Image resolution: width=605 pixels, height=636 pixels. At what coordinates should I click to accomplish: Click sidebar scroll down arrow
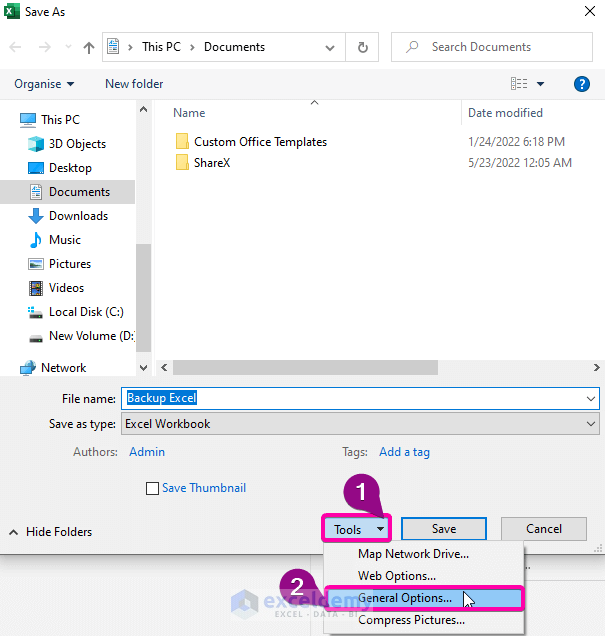[x=144, y=368]
